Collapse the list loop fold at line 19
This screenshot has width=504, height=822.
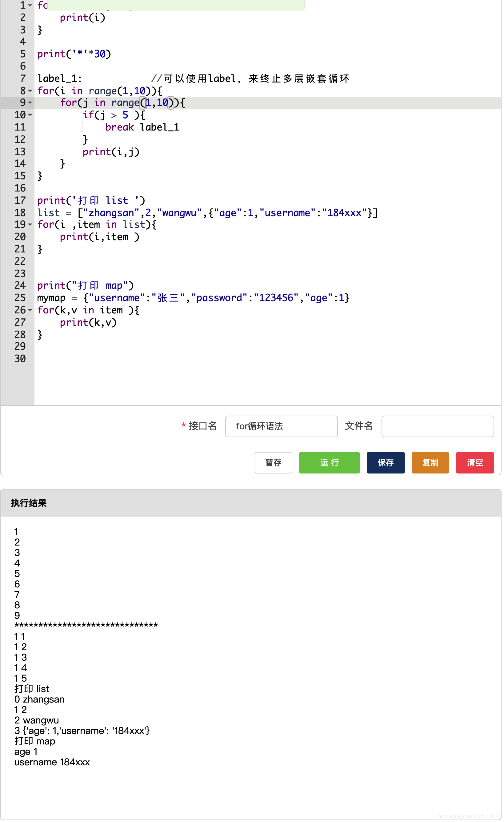point(30,225)
